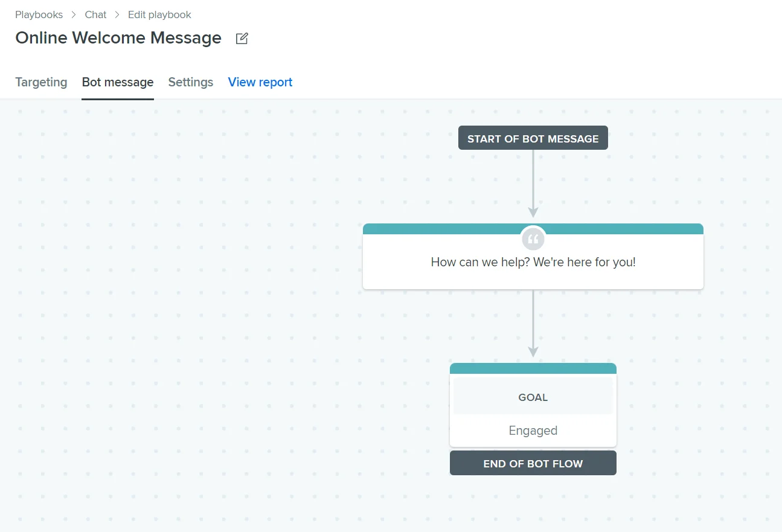Screen dimensions: 782x532
Task: Click the quote icon on message node
Action: pos(533,239)
